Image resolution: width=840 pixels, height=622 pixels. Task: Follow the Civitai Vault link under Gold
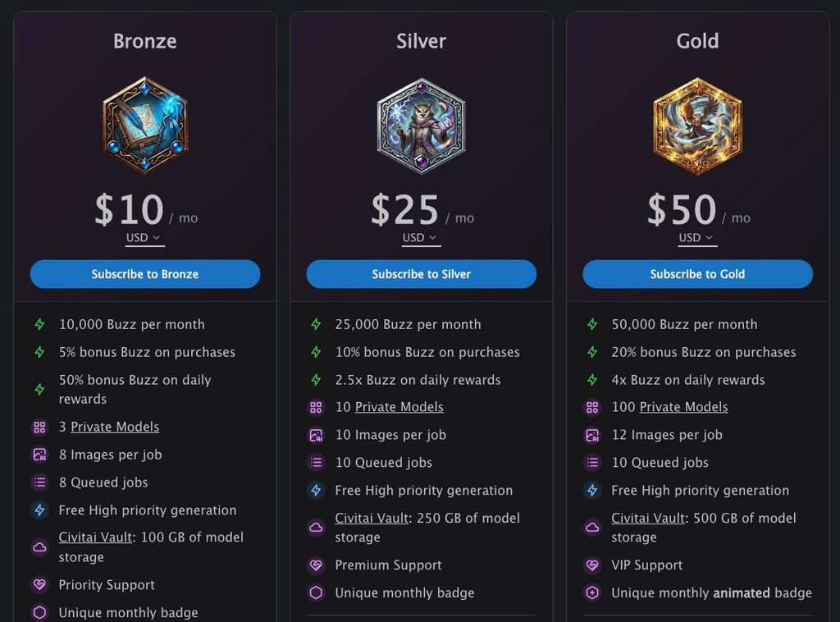tap(648, 518)
